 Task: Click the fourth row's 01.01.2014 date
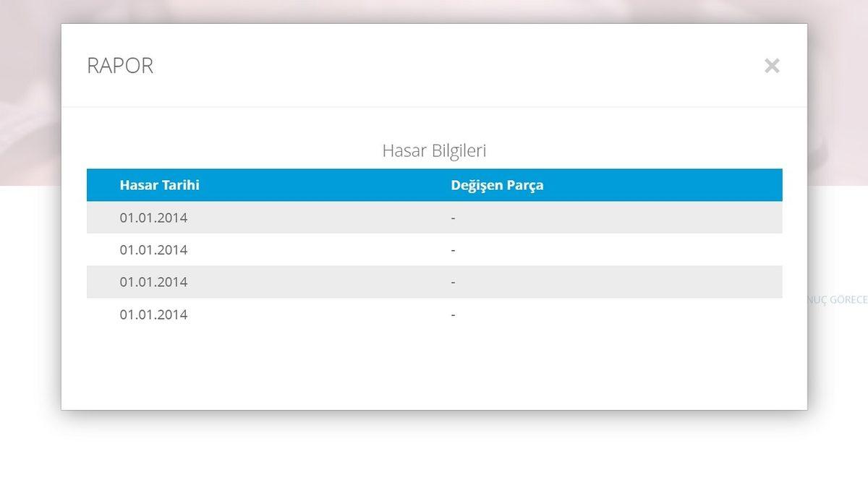[153, 314]
